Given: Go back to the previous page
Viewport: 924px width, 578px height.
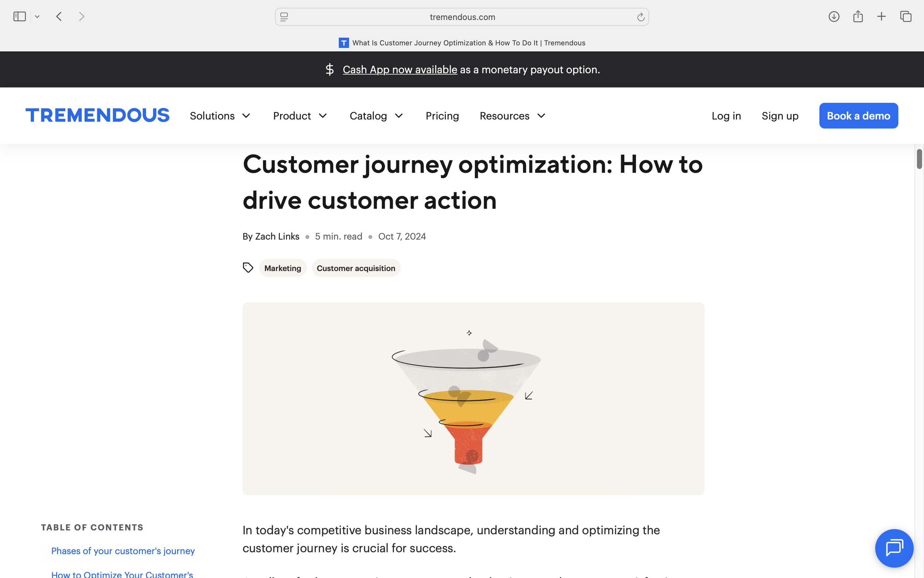Looking at the screenshot, I should 59,16.
